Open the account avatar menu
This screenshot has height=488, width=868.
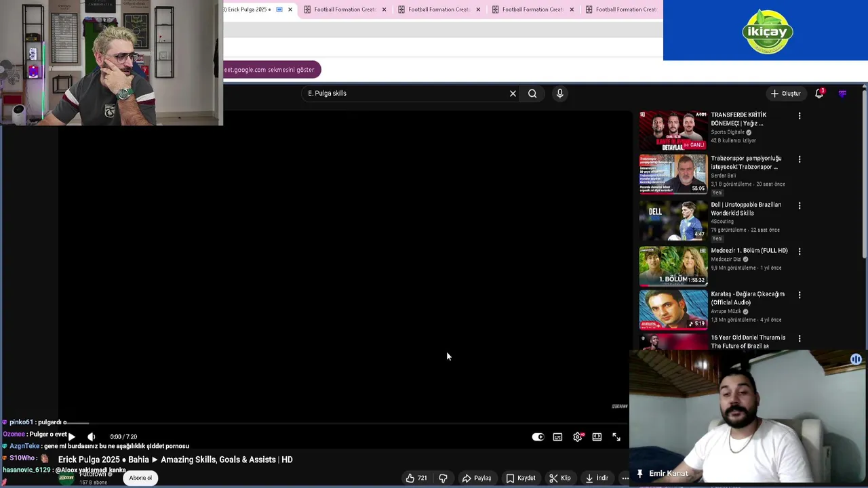[842, 94]
